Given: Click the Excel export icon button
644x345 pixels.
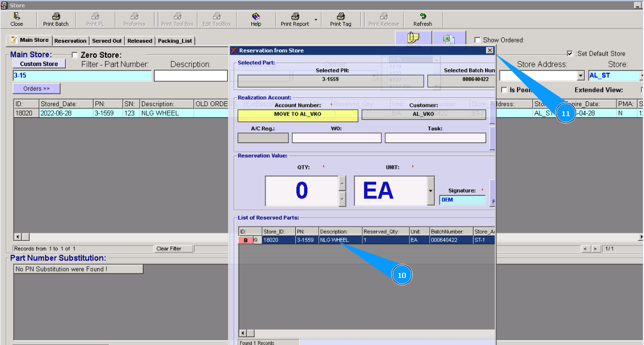Looking at the screenshot, I should pyautogui.click(x=448, y=39).
